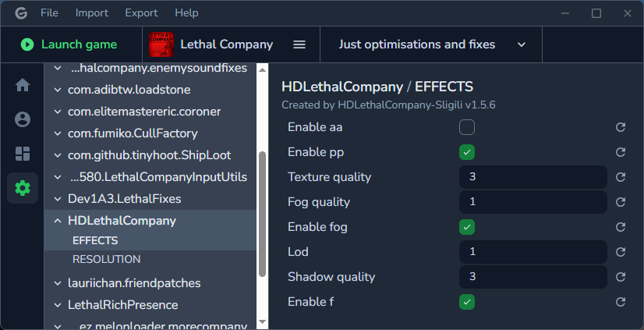Enable the aa checkbox
Viewport: 644px width, 330px height.
pyautogui.click(x=467, y=127)
